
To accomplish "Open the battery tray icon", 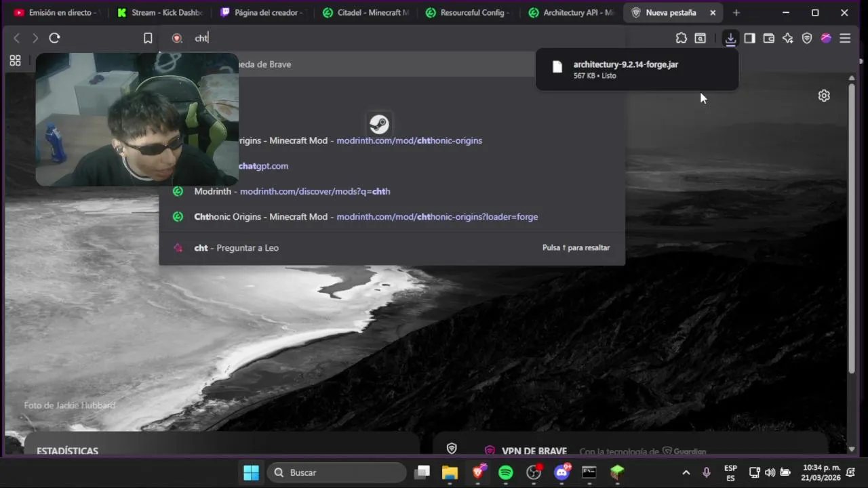I will 785,472.
